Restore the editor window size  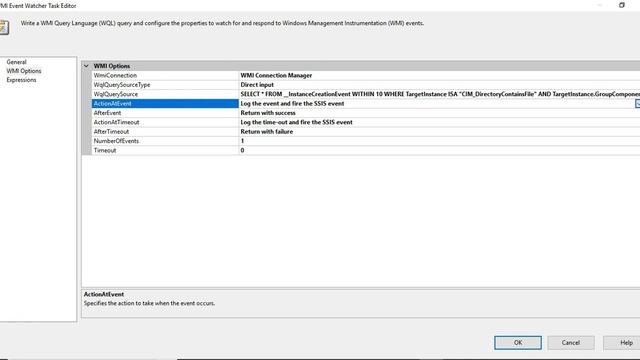pos(622,5)
